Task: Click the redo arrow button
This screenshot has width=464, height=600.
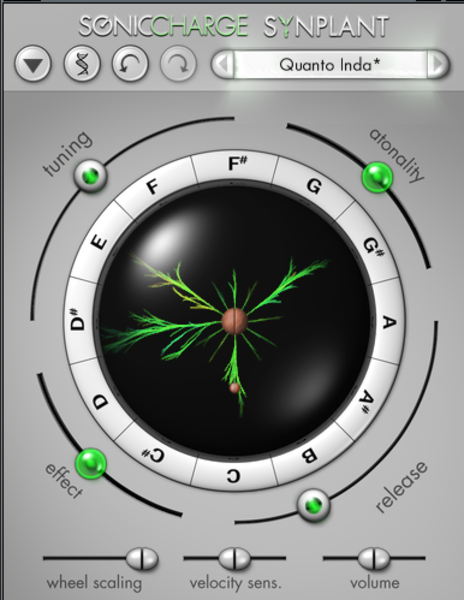Action: tap(178, 64)
